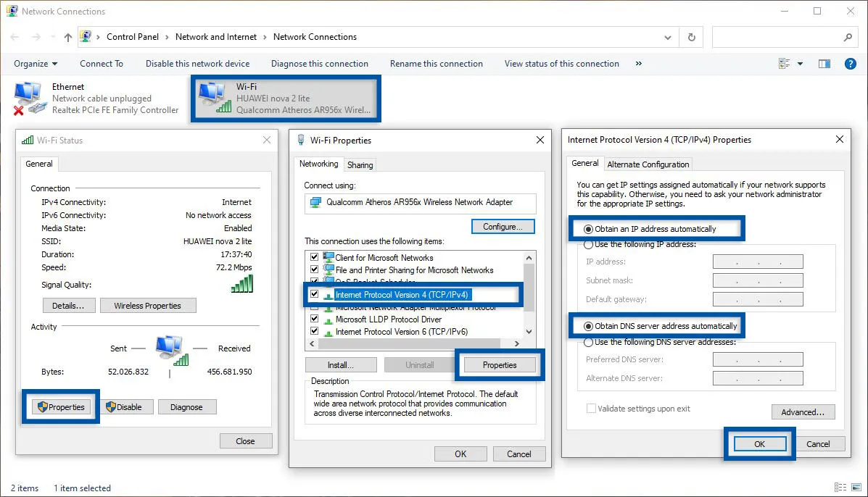Select Use the following DNS server addresses
The image size is (868, 497).
[588, 342]
